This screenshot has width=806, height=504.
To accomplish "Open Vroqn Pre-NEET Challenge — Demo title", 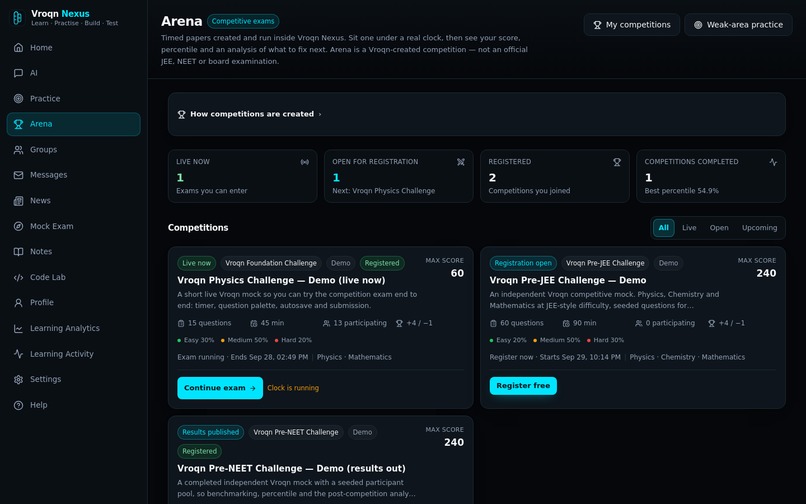I will click(x=291, y=469).
